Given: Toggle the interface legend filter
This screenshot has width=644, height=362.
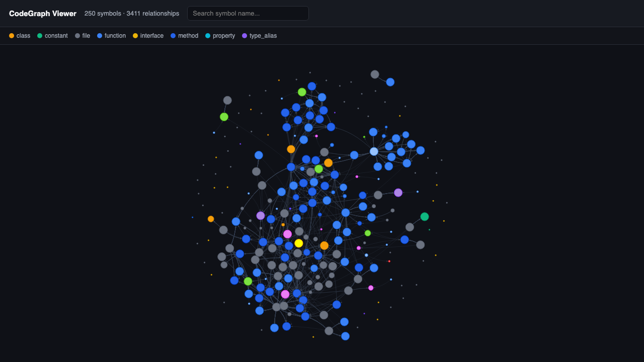Looking at the screenshot, I should coord(148,36).
